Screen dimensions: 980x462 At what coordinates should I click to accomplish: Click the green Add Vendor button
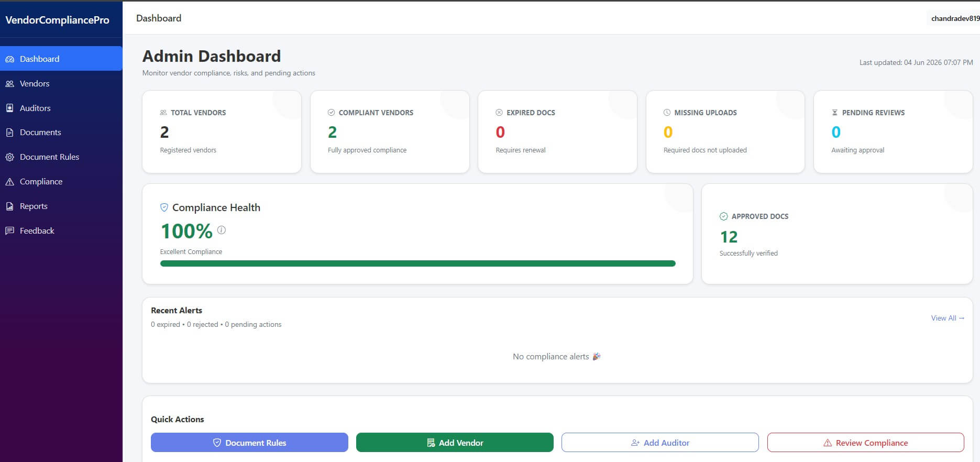(455, 442)
